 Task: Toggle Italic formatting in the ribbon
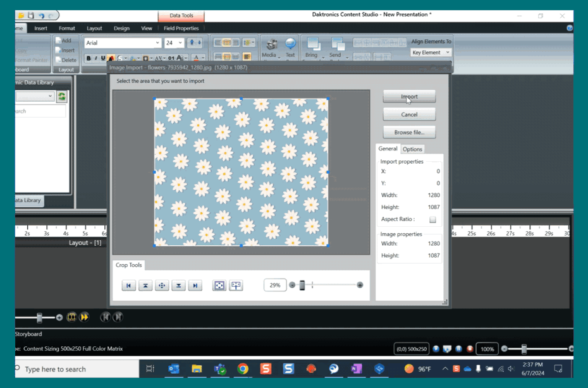point(96,58)
